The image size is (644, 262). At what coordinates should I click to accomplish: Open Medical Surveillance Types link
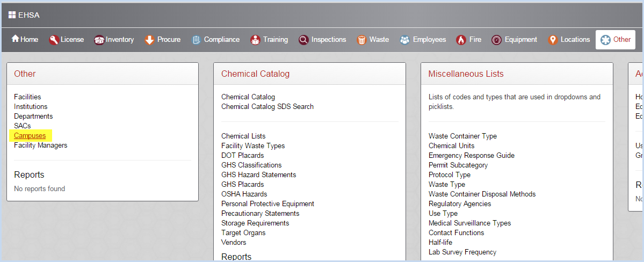pos(470,223)
